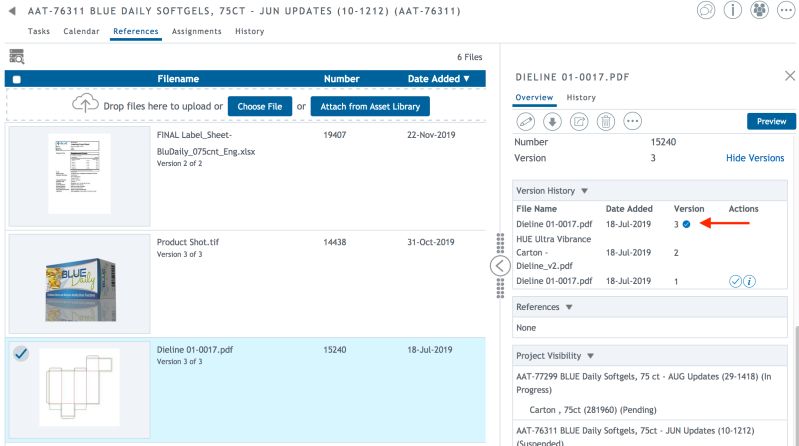Click the Hide Versions link
This screenshot has width=799, height=446.
click(755, 158)
